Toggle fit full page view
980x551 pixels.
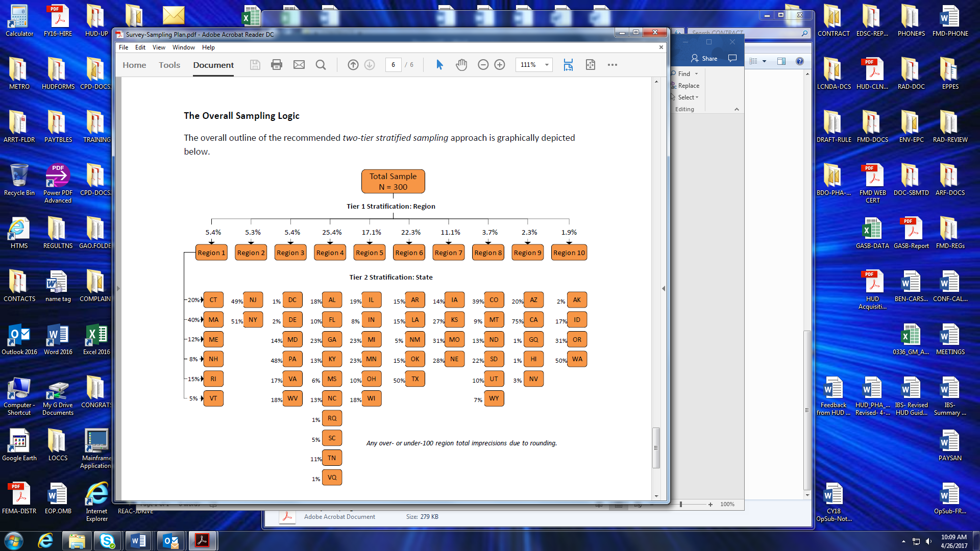[591, 65]
